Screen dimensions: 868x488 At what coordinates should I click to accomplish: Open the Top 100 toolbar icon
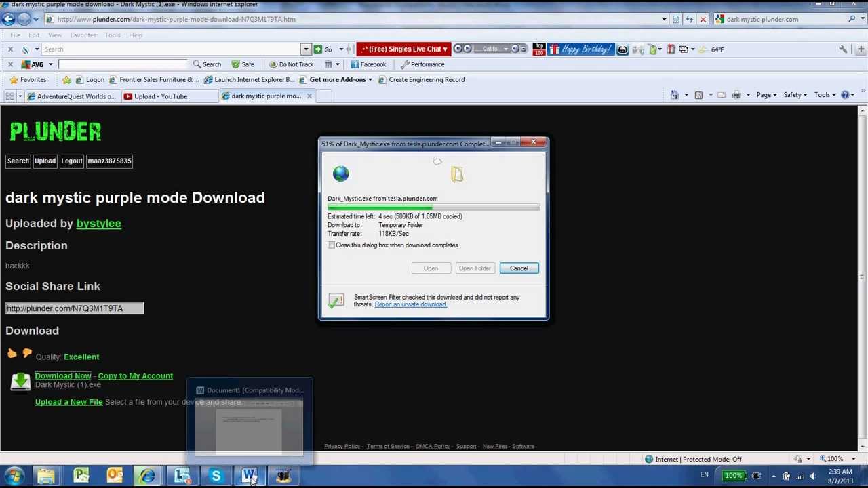[x=539, y=49]
